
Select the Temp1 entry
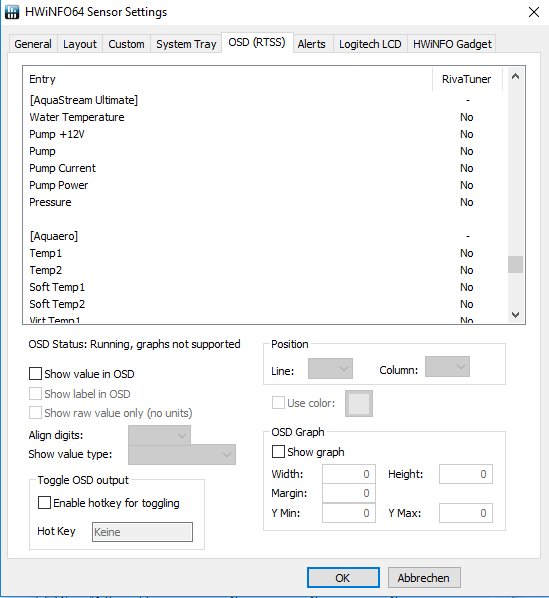click(265, 253)
